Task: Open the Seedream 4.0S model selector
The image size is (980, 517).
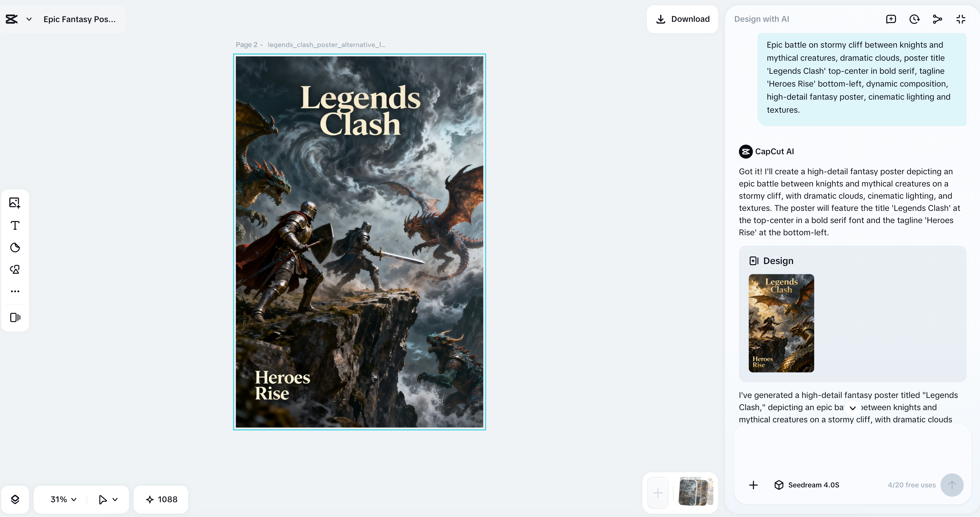Action: 807,485
